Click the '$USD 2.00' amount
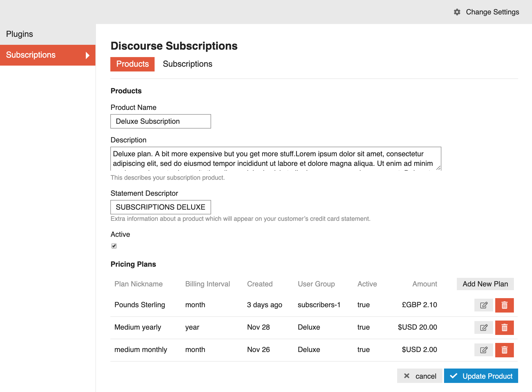The image size is (532, 392). click(x=420, y=350)
